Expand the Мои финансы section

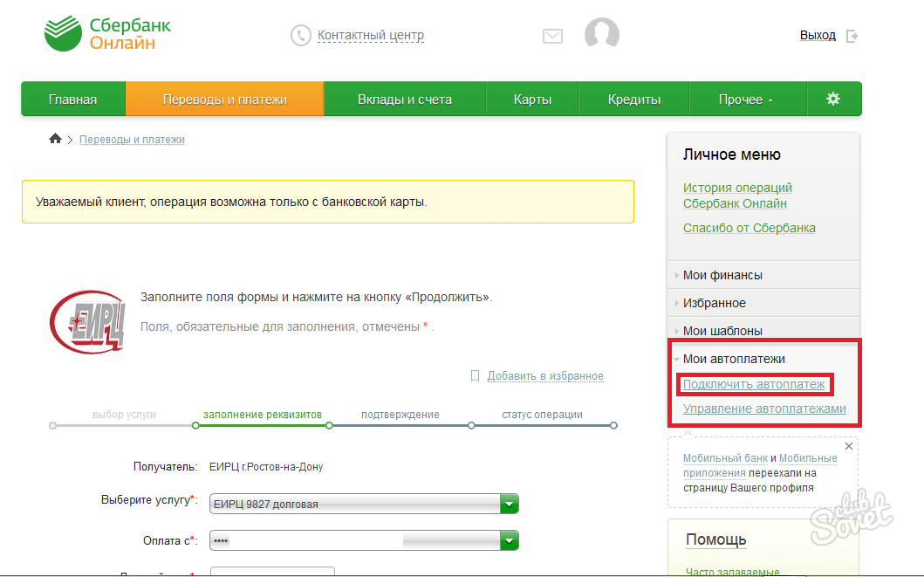coord(722,275)
